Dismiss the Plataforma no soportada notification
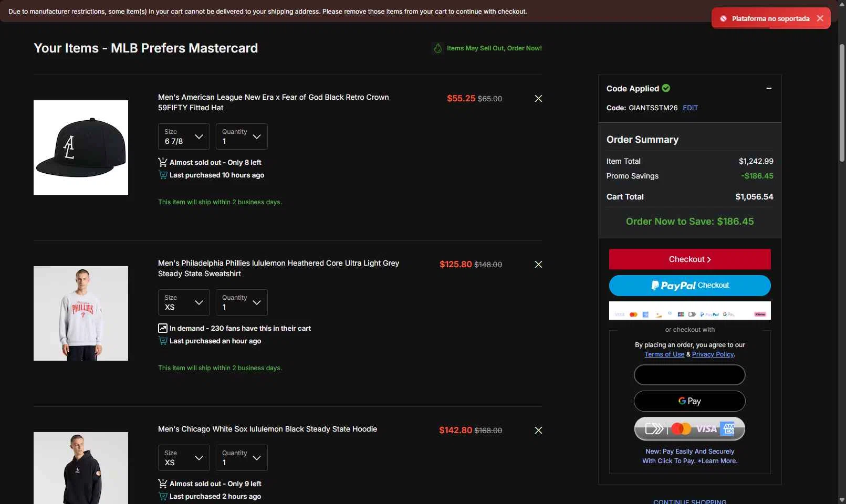Screen dimensions: 846x504 820,18
